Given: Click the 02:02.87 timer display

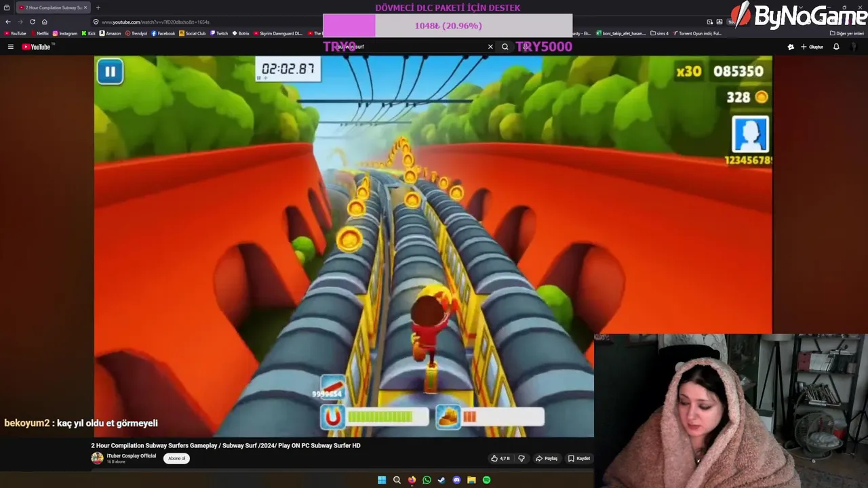Looking at the screenshot, I should pos(288,69).
